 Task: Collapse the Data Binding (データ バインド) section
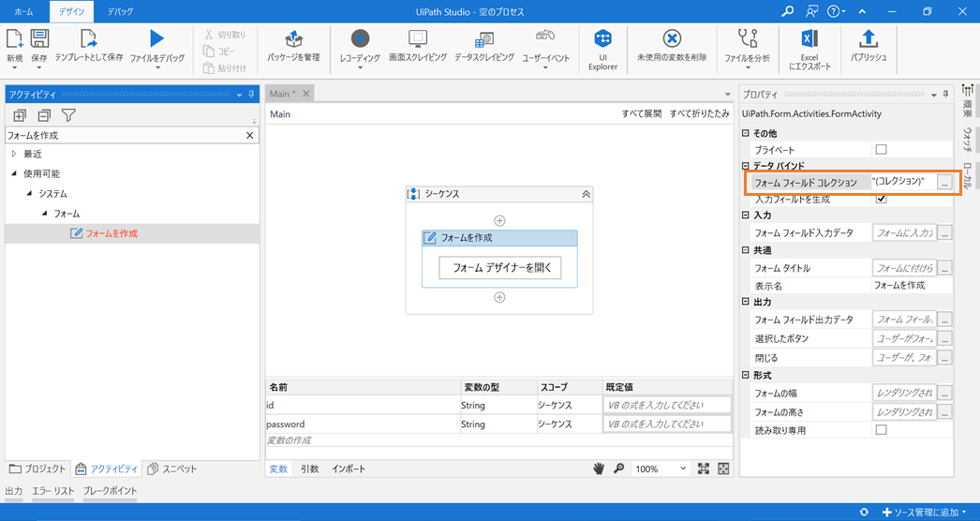coord(745,167)
